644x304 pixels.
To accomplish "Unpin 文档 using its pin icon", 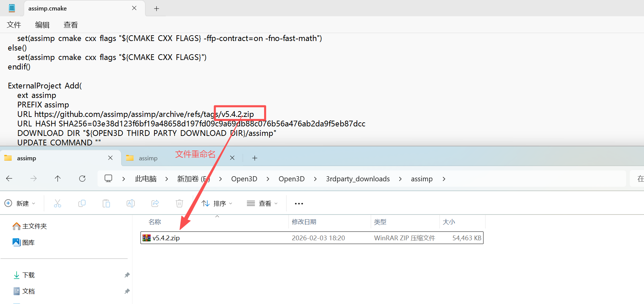I will [x=127, y=291].
